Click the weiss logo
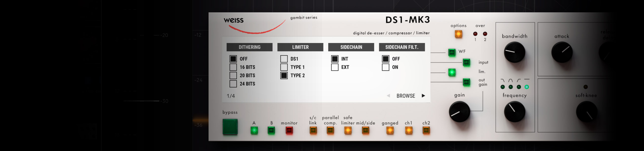644x151 pixels. point(234,20)
